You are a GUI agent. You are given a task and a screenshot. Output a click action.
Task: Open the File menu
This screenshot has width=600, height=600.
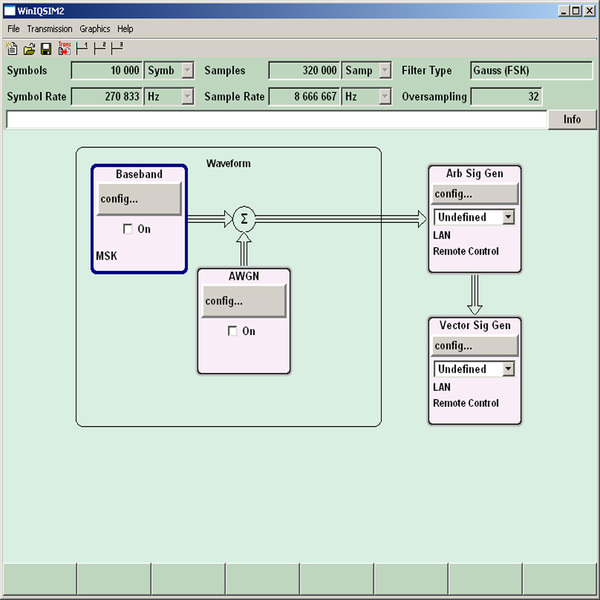pos(13,29)
